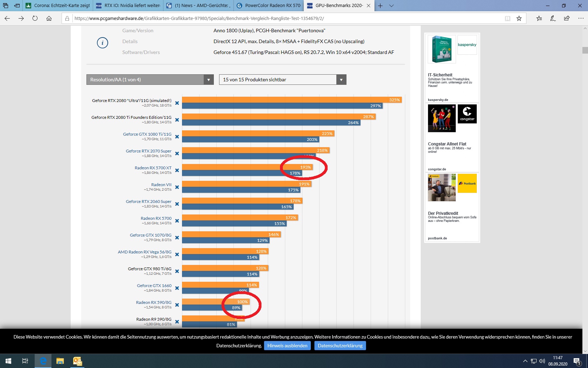Image resolution: width=588 pixels, height=368 pixels.
Task: Go forward in browser history
Action: click(21, 18)
